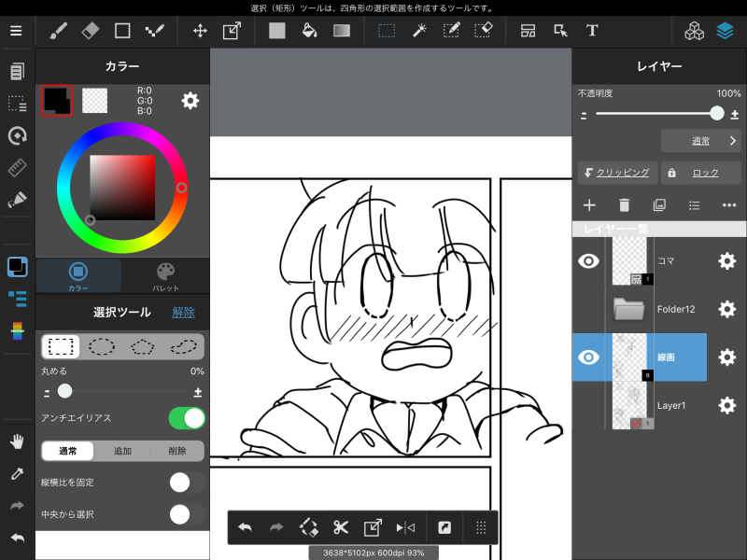Toggle the アンチエイリアス switch
Viewport: 747px width, 560px height.
187,418
